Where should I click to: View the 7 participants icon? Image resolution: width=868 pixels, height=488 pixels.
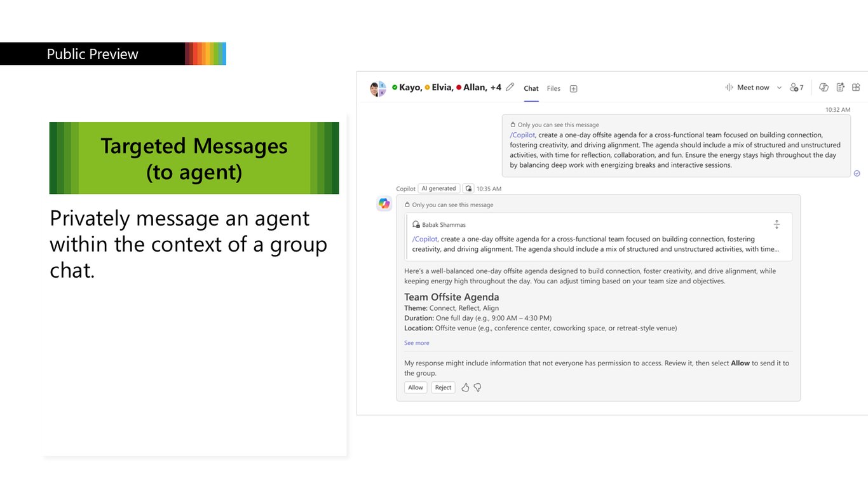797,88
